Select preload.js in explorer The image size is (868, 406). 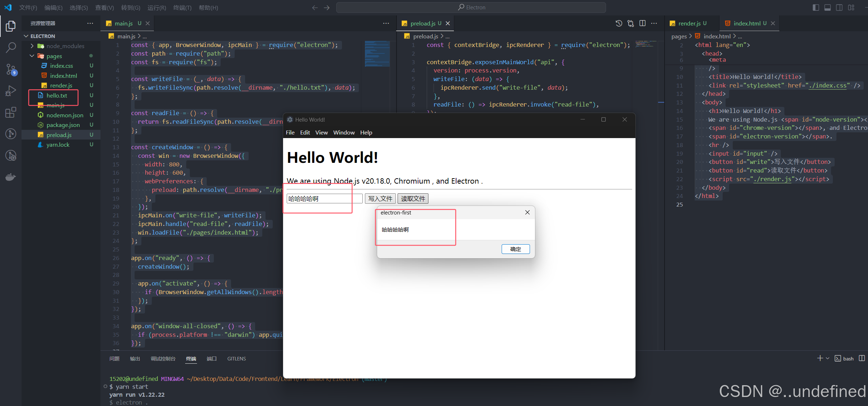(x=61, y=135)
